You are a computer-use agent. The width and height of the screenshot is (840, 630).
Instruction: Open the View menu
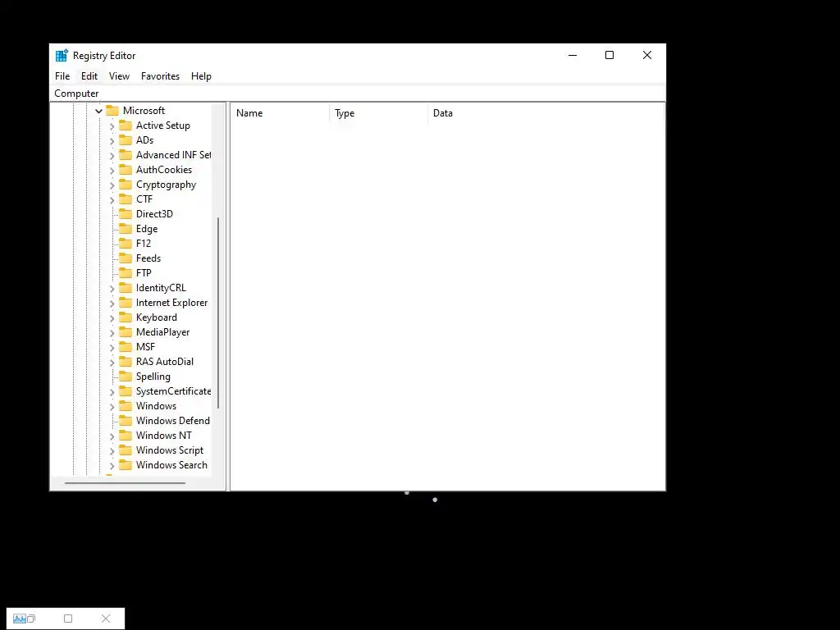[x=119, y=76]
